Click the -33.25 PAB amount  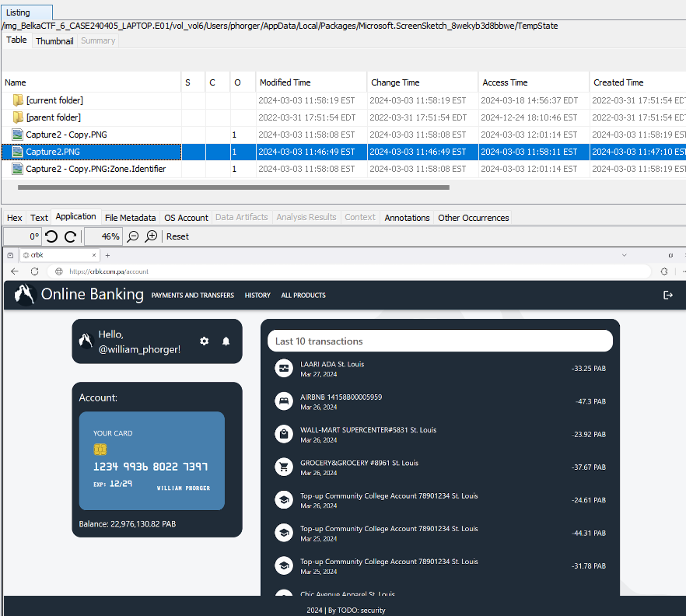(x=589, y=369)
